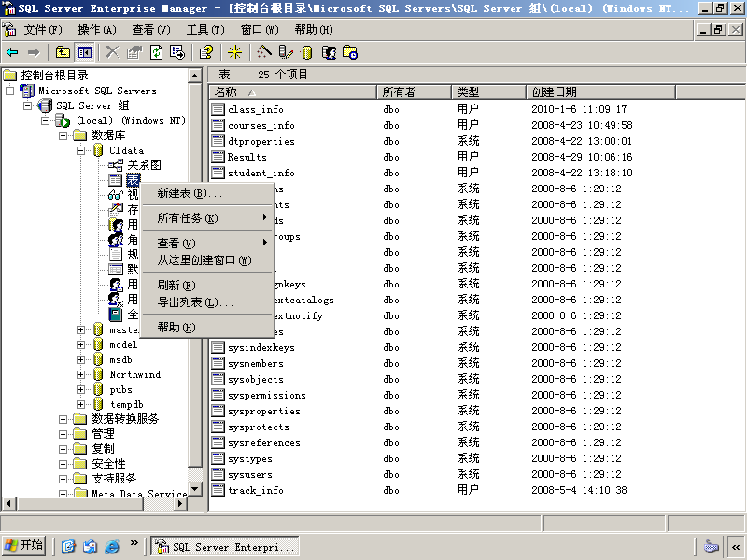Viewport: 747px width, 560px height.
Task: Open the 工具(T) menu
Action: [x=204, y=30]
